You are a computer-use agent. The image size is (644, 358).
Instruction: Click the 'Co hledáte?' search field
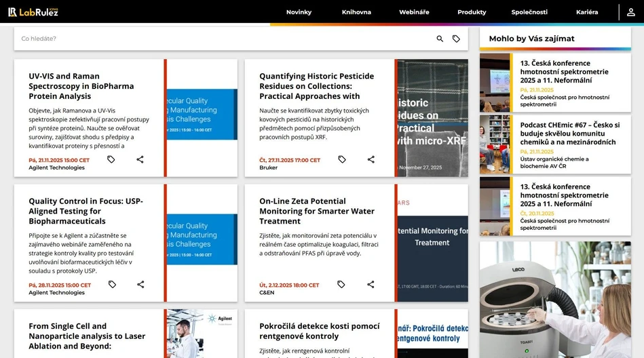[224, 39]
